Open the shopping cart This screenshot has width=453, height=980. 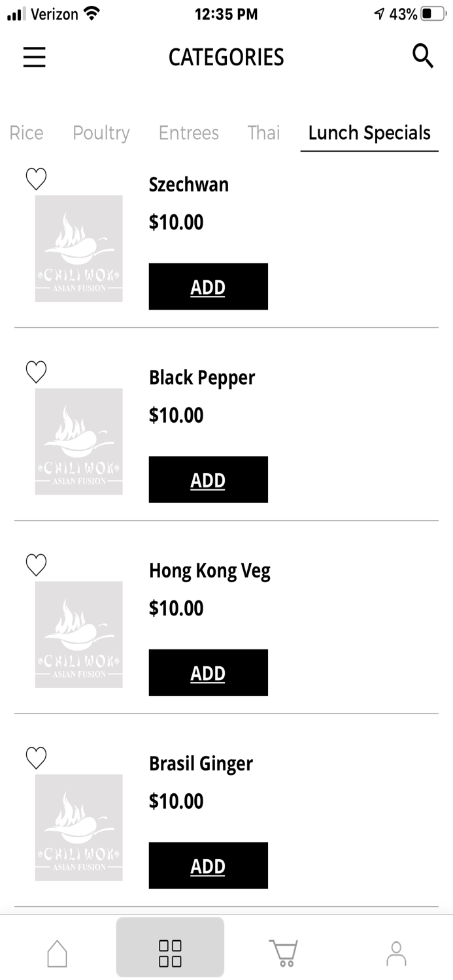283,951
